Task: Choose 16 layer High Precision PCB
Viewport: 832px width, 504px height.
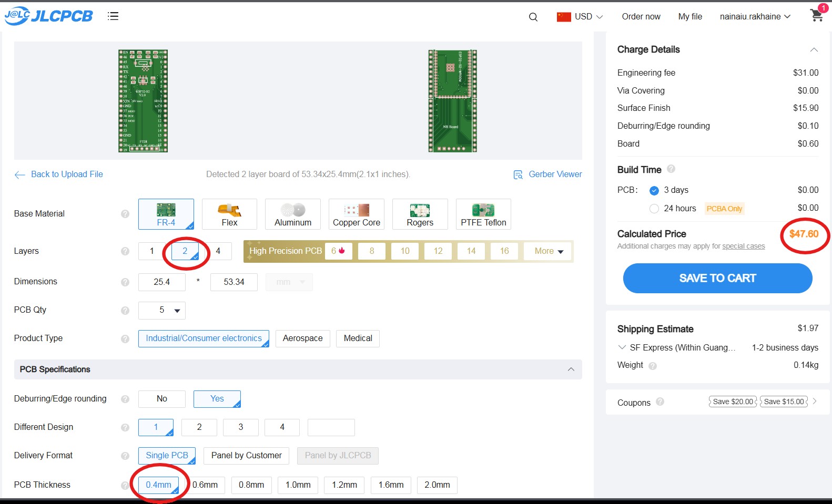Action: pos(504,251)
